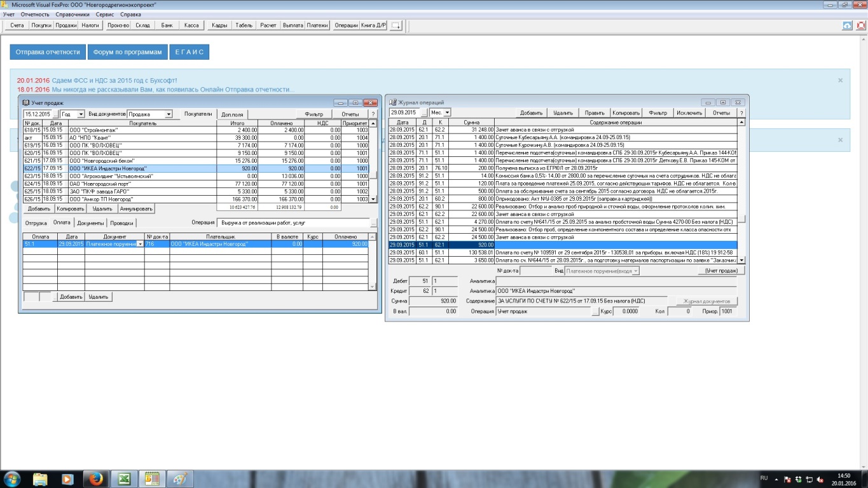
Task: Click the help '?' button in Учет продаж
Action: pos(373,114)
